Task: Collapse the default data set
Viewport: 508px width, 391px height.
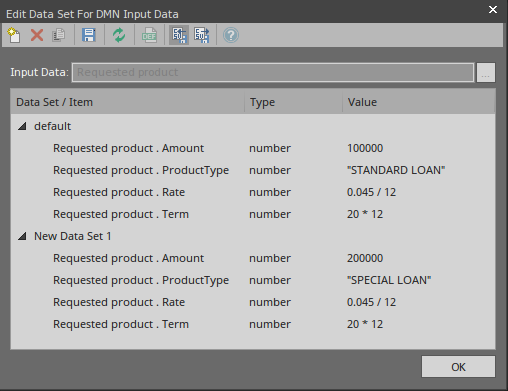Action: tap(22, 126)
